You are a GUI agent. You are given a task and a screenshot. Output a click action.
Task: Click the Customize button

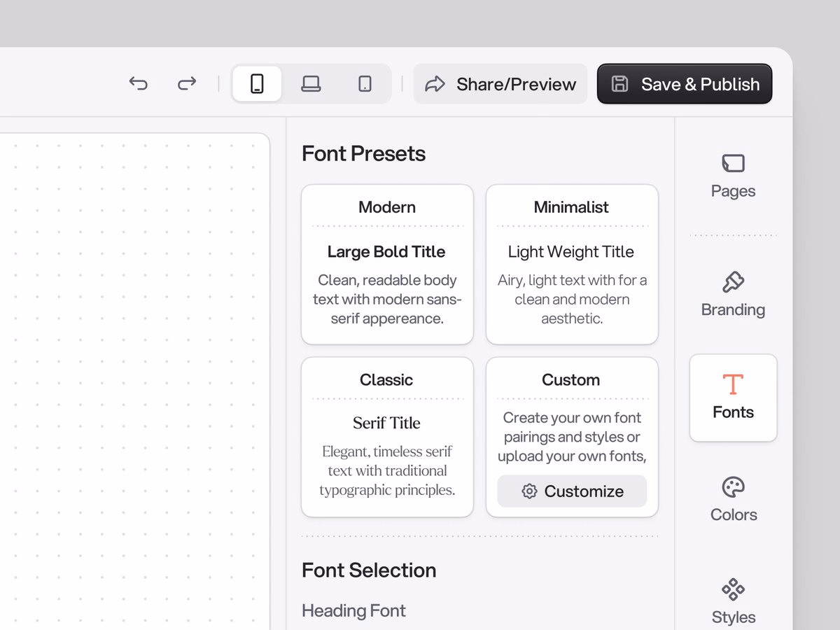click(x=572, y=491)
